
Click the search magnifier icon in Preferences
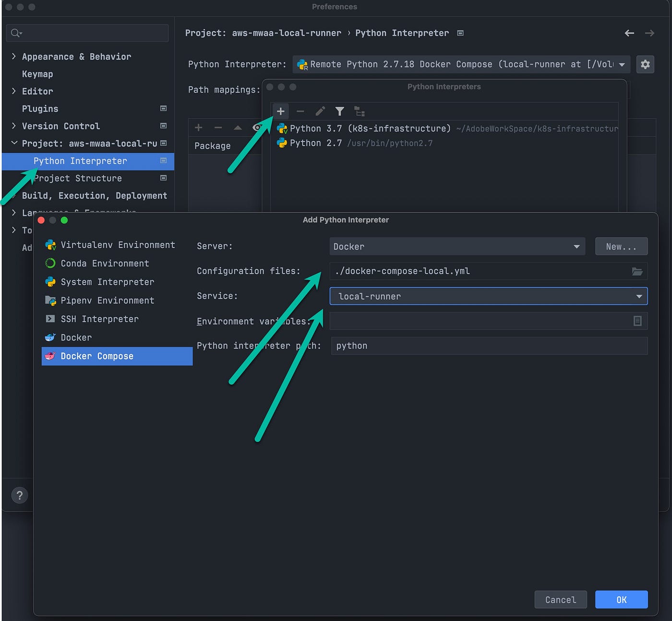pos(16,33)
